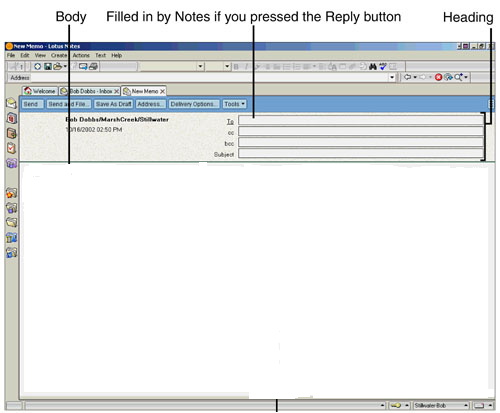500x413 pixels.
Task: Open the blue Internet Explorer links folder icon
Action: pos(11,237)
